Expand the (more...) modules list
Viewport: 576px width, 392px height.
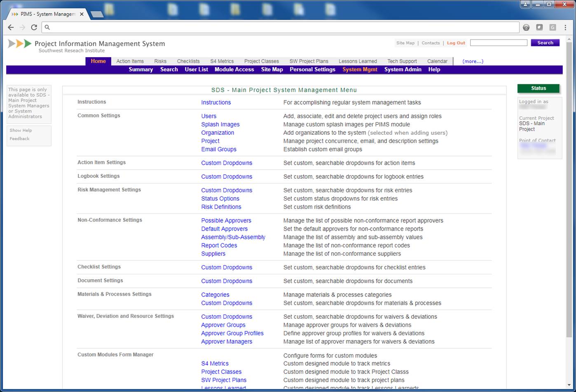tap(473, 61)
